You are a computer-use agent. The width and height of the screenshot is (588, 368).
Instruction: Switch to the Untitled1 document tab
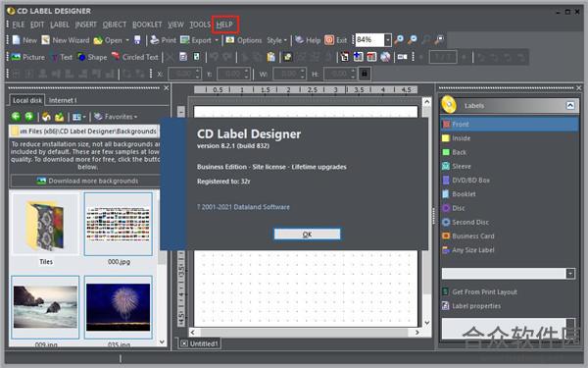point(200,343)
